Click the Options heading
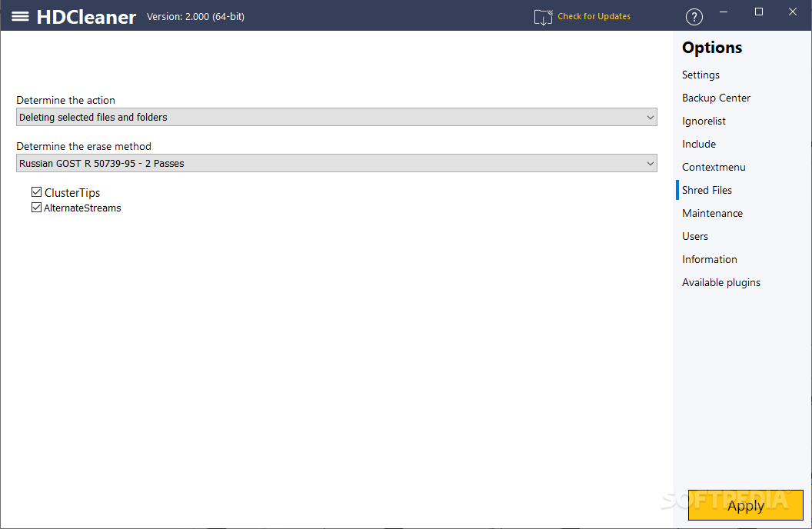Image resolution: width=812 pixels, height=529 pixels. (x=712, y=48)
